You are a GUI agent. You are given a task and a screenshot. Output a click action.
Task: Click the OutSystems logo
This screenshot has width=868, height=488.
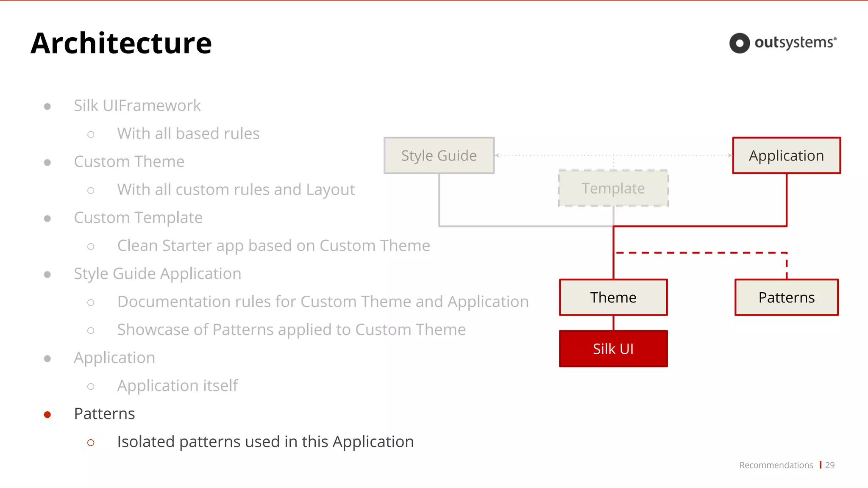tap(783, 43)
